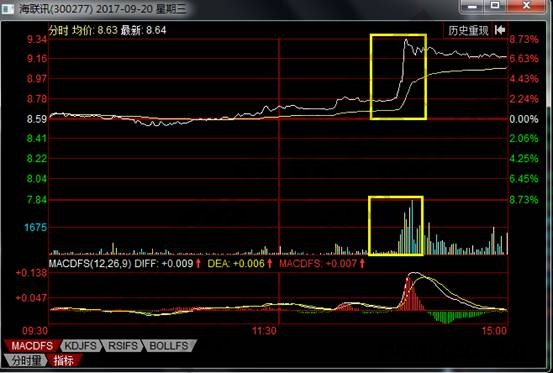Open the BOLLFS indicator tab
Image resolution: width=553 pixels, height=373 pixels.
click(x=169, y=346)
